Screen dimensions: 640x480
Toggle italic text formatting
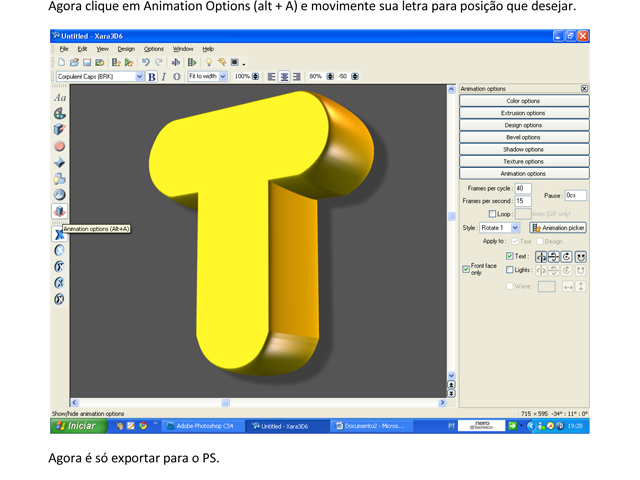pyautogui.click(x=164, y=76)
